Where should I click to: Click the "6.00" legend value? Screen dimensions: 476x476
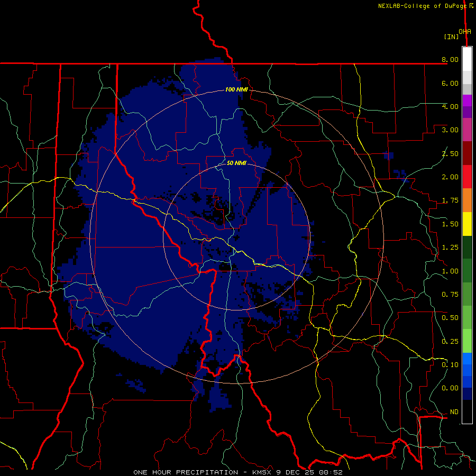click(450, 83)
